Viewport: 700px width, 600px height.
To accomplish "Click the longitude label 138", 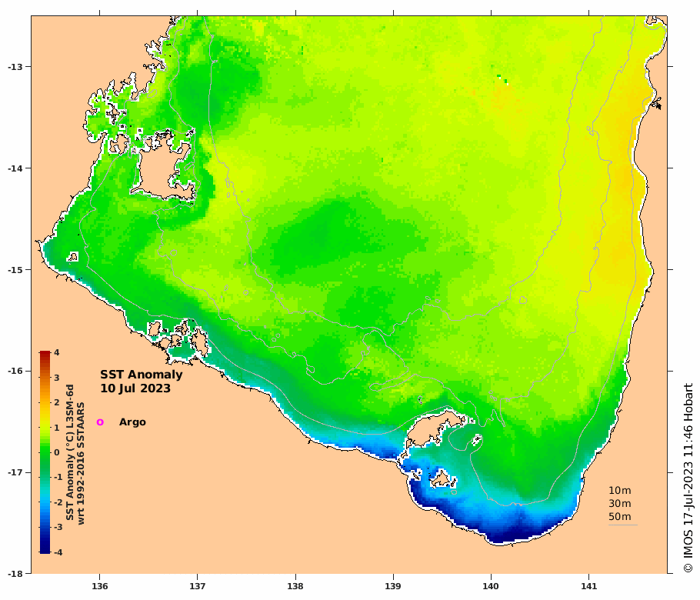I will pyautogui.click(x=295, y=586).
